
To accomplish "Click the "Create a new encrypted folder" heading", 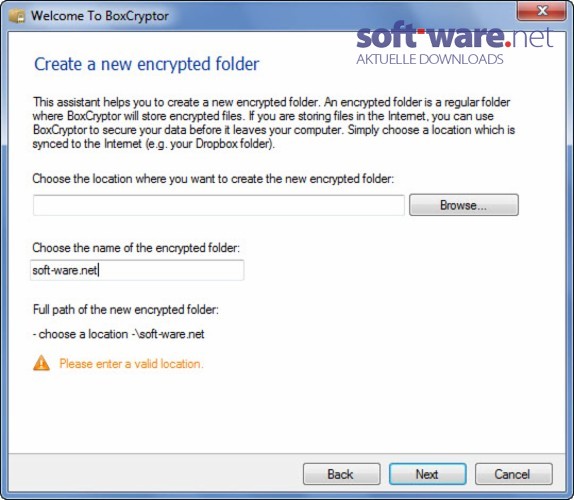I will pyautogui.click(x=146, y=64).
